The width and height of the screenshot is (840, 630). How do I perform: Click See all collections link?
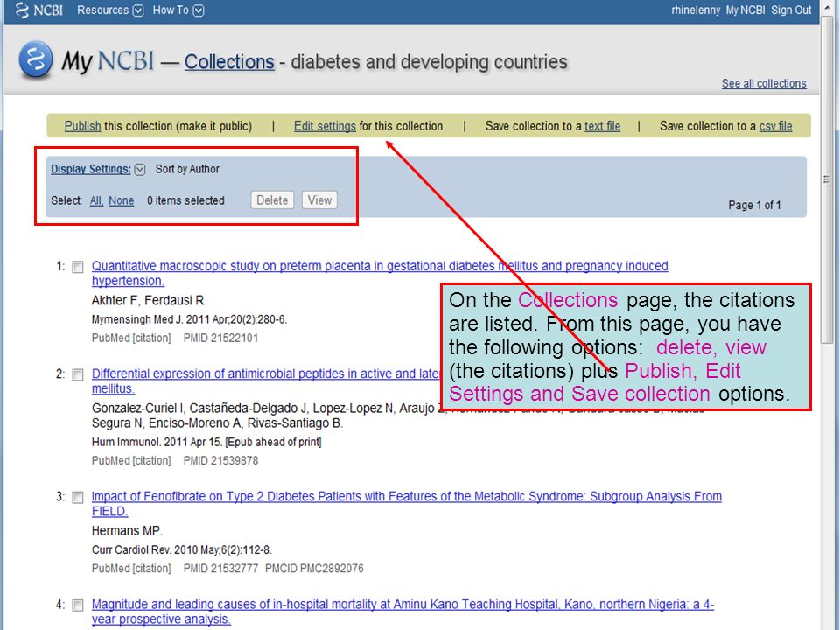pos(763,84)
